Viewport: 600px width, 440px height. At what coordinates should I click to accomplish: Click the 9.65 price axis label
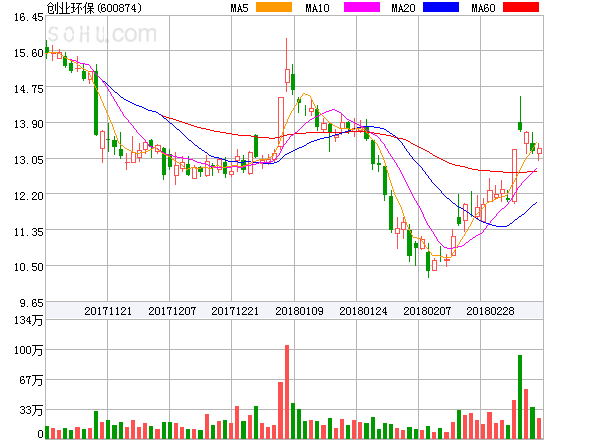click(32, 303)
